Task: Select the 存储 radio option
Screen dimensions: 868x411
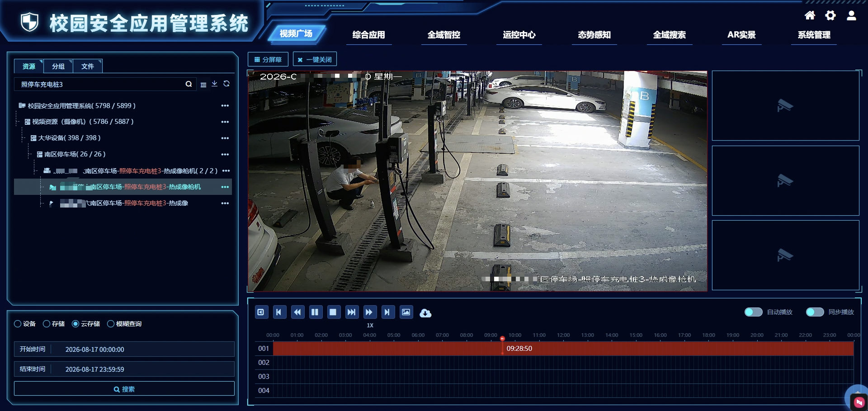Action: point(47,324)
